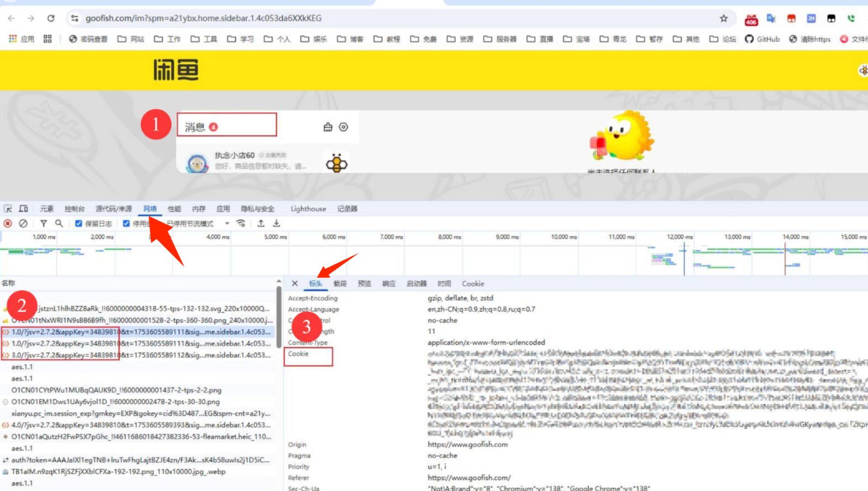Image resolution: width=868 pixels, height=491 pixels.
Task: Toggle the device toolbar icon
Action: tap(24, 208)
